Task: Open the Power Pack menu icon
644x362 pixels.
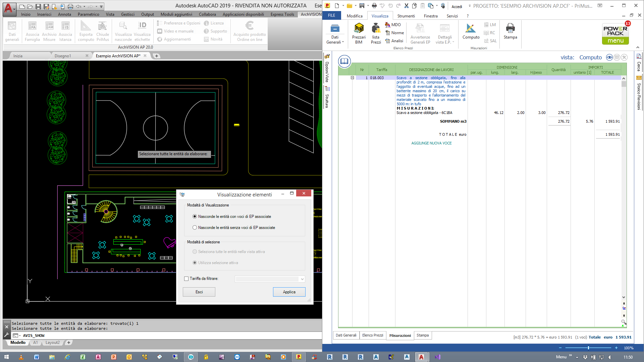Action: [615, 34]
